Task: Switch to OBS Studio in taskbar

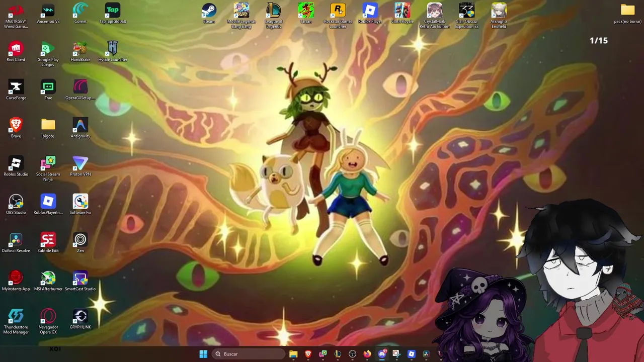Action: tap(352, 354)
